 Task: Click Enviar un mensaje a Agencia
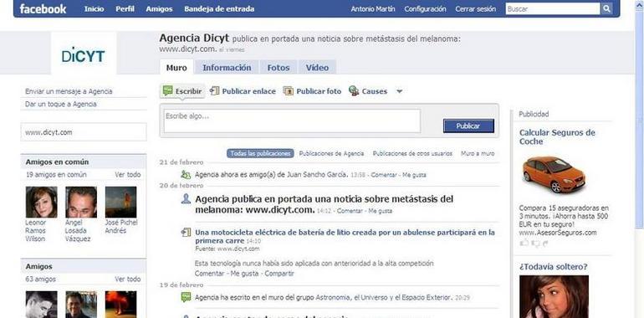coord(69,91)
